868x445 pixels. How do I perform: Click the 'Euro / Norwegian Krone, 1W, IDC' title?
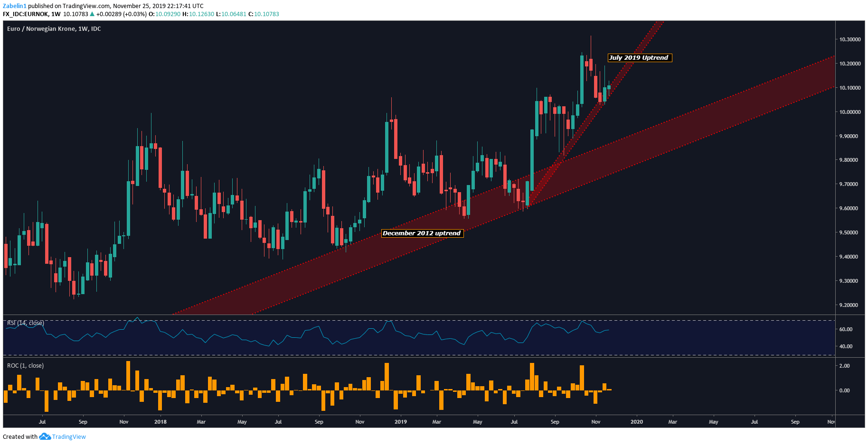click(54, 29)
